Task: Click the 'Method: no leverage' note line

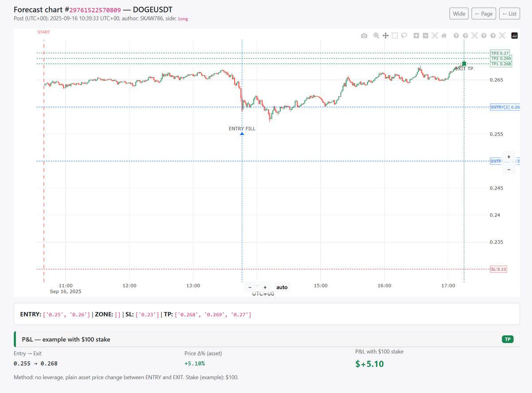Action: click(126, 377)
